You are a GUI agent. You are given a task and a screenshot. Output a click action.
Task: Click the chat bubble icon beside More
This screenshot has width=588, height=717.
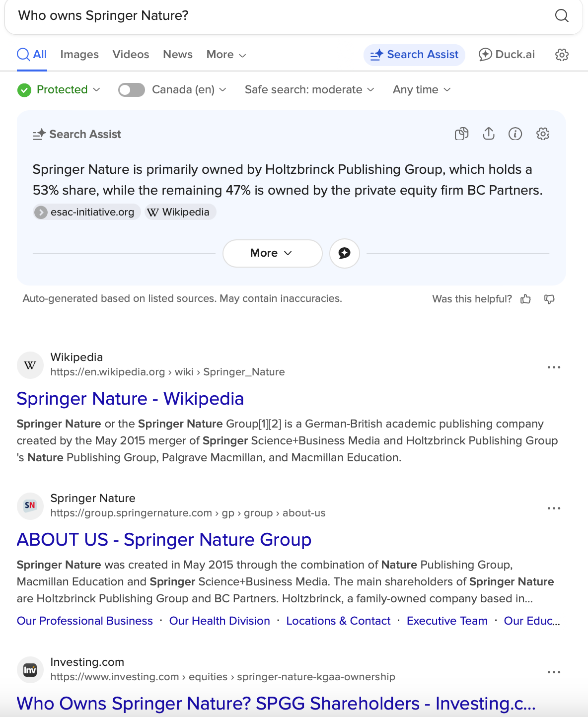click(x=345, y=253)
